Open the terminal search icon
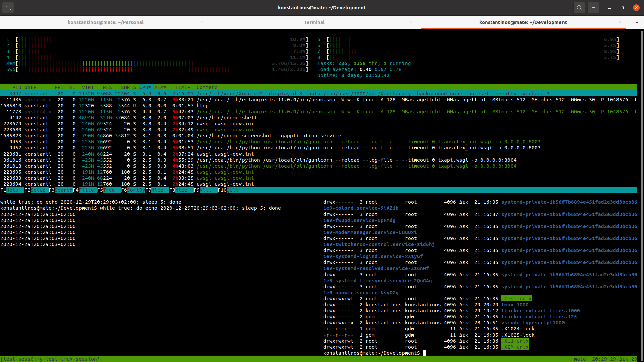 [x=579, y=8]
